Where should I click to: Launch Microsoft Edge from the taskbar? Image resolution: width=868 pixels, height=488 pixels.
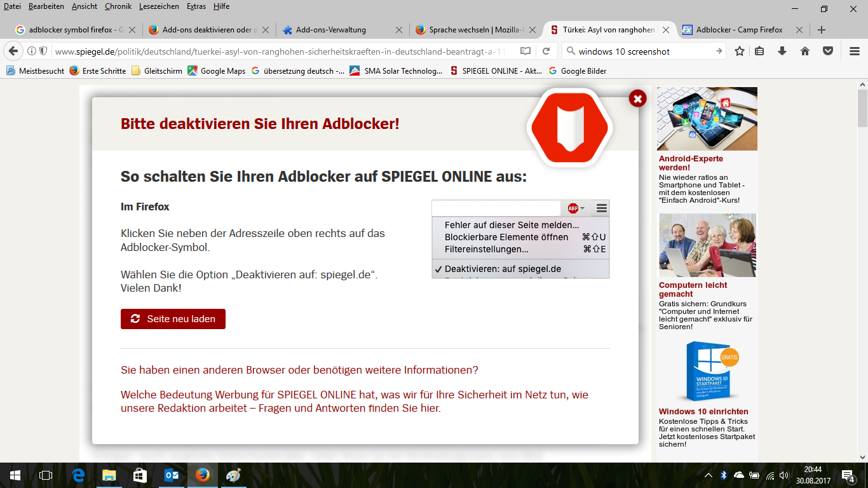[79, 475]
